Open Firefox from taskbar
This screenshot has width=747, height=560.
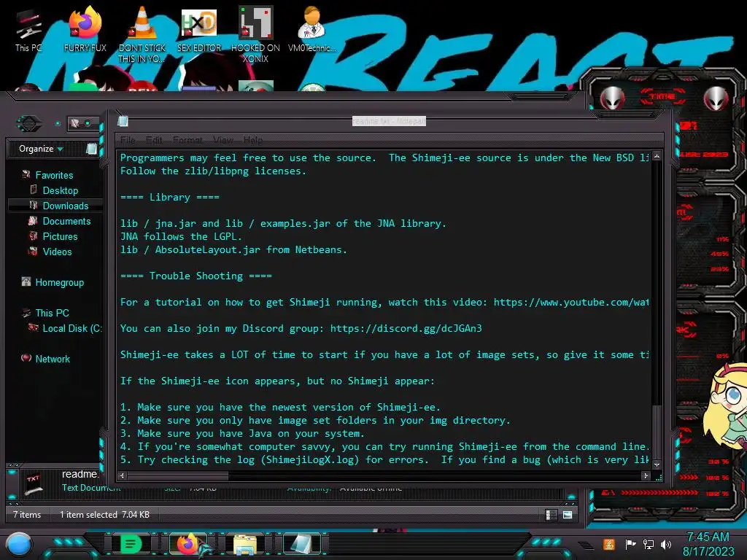(x=187, y=544)
